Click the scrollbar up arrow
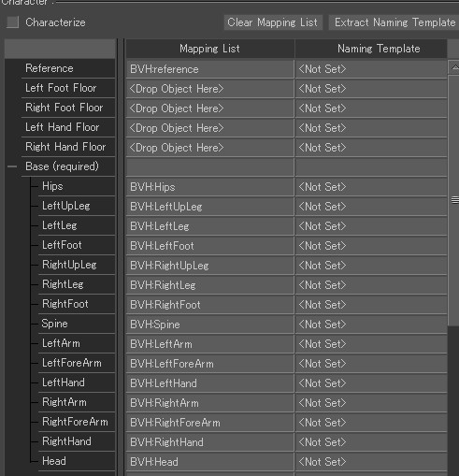 click(x=454, y=67)
